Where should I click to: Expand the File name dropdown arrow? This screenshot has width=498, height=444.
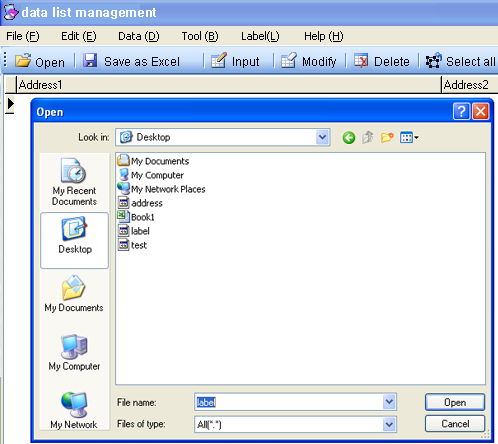point(389,402)
